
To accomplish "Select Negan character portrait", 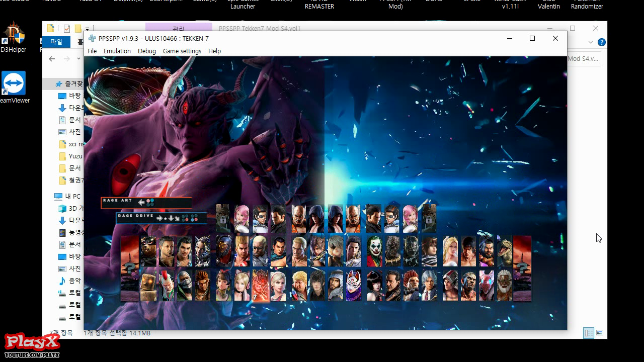I will pyautogui.click(x=393, y=285).
